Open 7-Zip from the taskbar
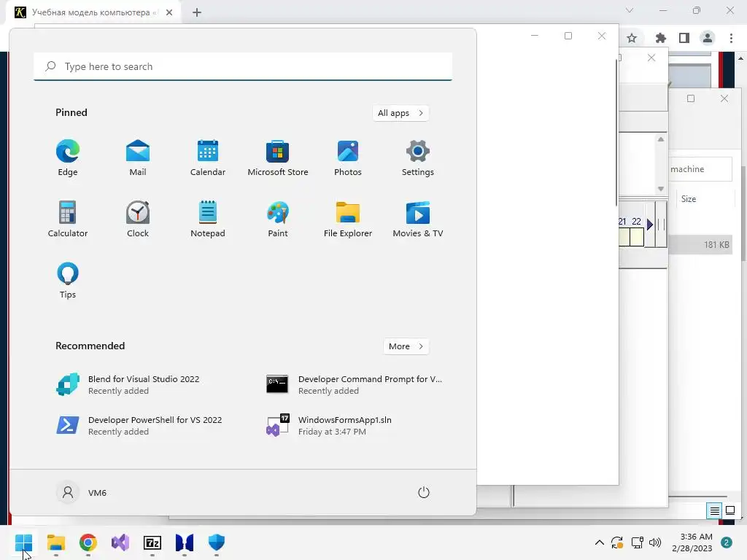 [152, 542]
